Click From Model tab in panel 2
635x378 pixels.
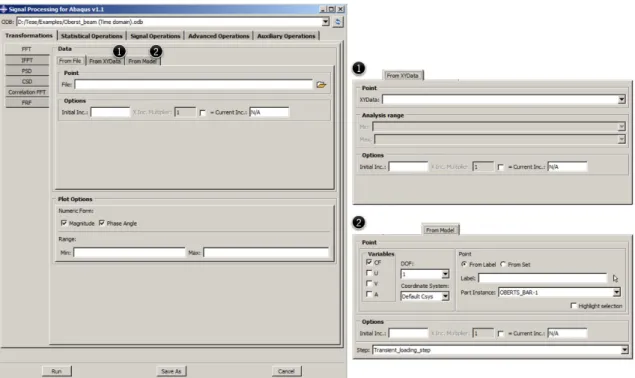440,230
